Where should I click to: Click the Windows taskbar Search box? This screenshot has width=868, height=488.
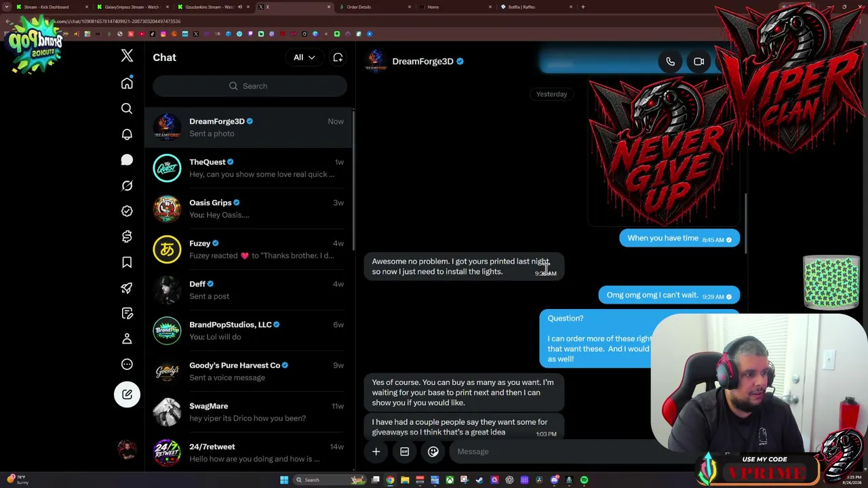[x=330, y=480]
